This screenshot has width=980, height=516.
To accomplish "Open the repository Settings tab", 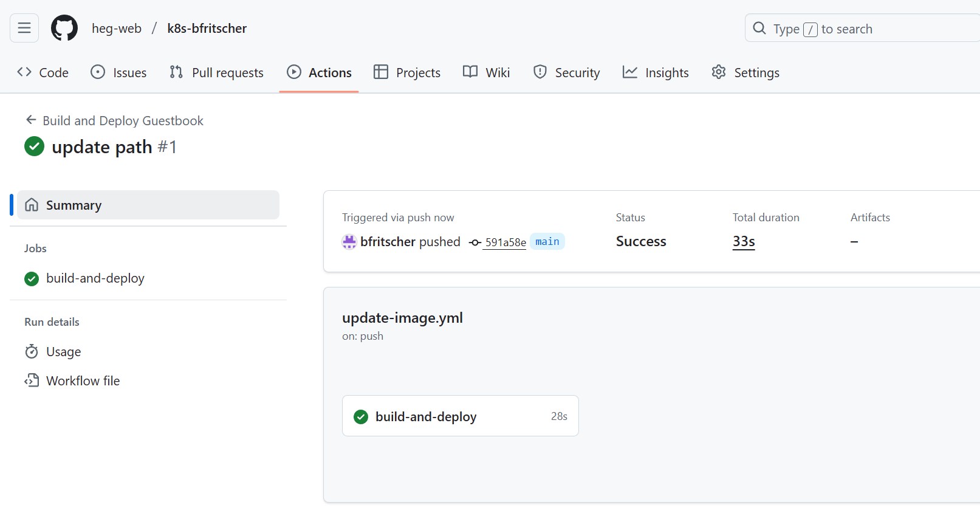I will coord(745,73).
